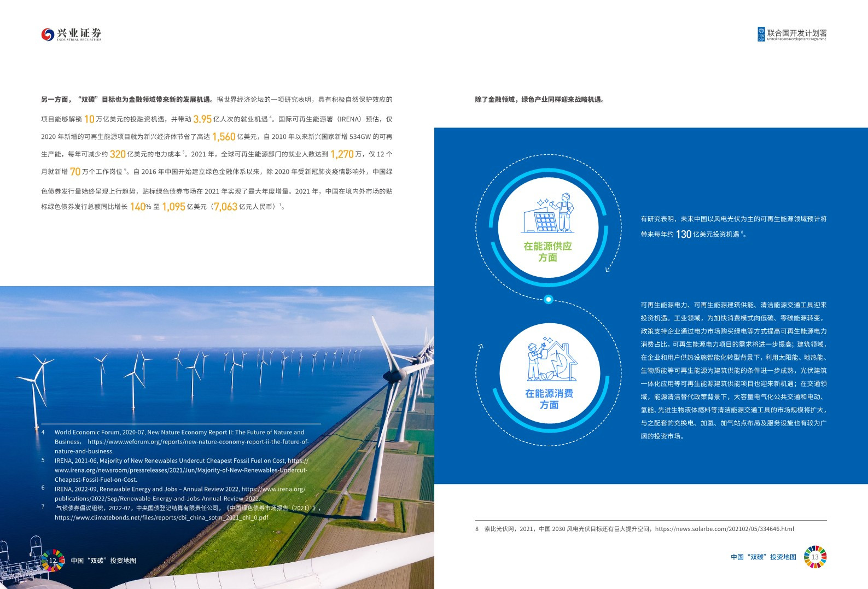868x589 pixels.
Task: Click the heading 除了金融领域，绿色产业同样迎来战略机遇
Action: pos(539,100)
